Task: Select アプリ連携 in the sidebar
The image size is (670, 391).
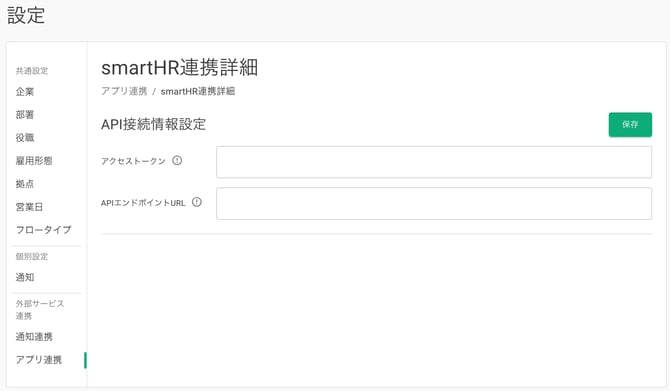Action: click(x=39, y=360)
